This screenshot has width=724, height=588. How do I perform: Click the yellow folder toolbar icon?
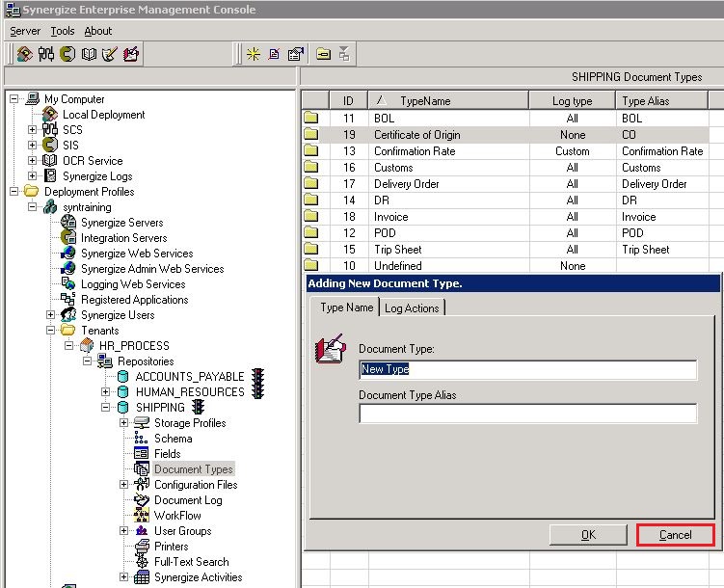[323, 54]
